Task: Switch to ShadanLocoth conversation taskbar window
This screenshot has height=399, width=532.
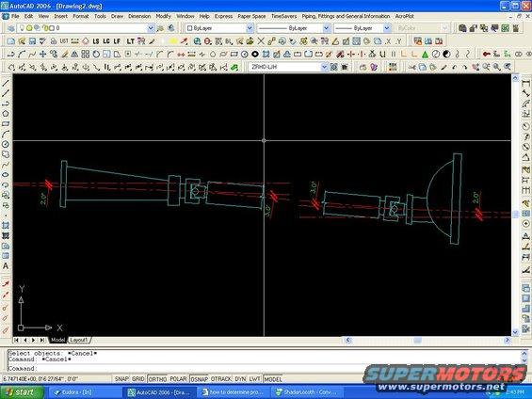Action: click(x=307, y=392)
